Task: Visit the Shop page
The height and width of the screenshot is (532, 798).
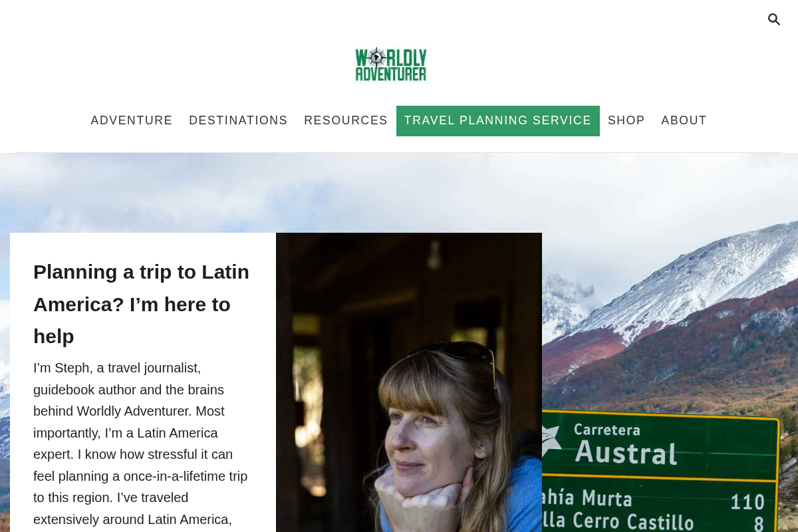Action: 626,120
